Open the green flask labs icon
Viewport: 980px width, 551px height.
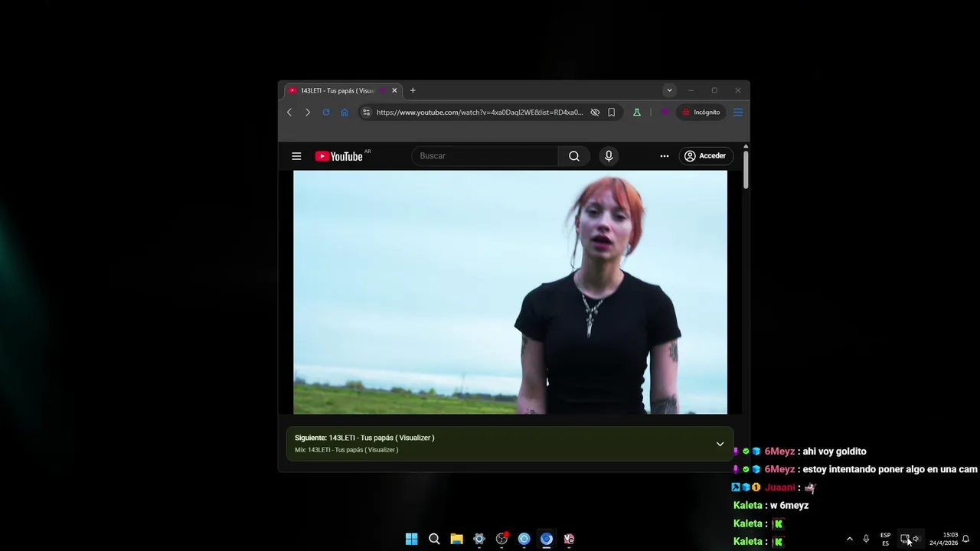(636, 112)
